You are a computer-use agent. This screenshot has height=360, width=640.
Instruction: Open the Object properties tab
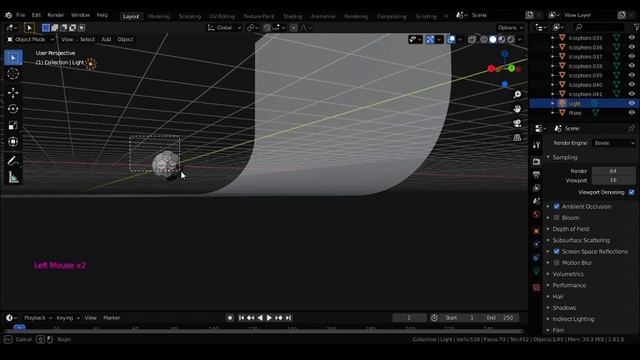536,231
